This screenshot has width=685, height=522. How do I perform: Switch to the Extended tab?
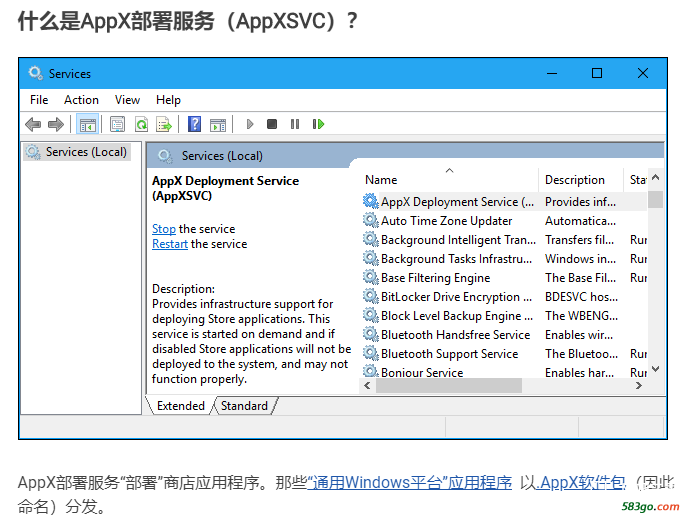pyautogui.click(x=180, y=406)
